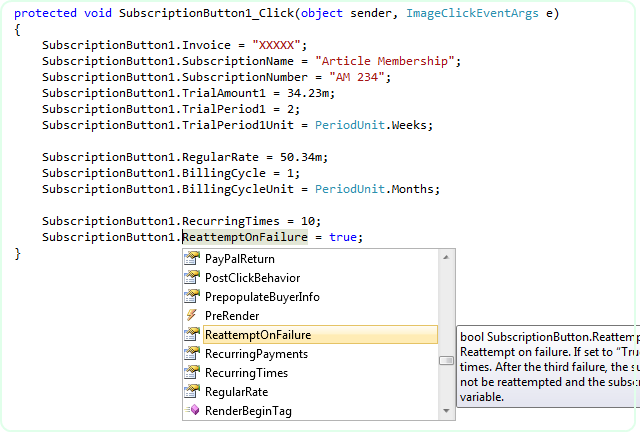Viewport: 640px width, 432px height.
Task: Click the property icon beside PayPalReturn
Action: pyautogui.click(x=192, y=258)
